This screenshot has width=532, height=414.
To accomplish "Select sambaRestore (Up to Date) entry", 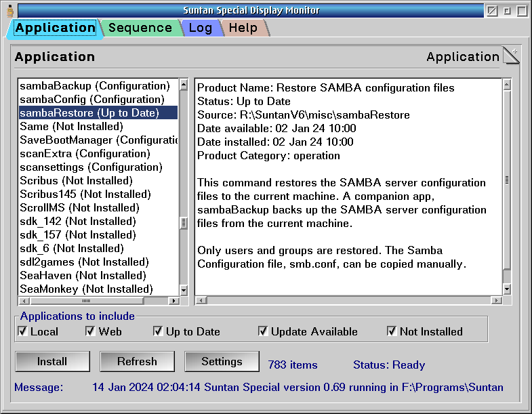I will (98, 112).
